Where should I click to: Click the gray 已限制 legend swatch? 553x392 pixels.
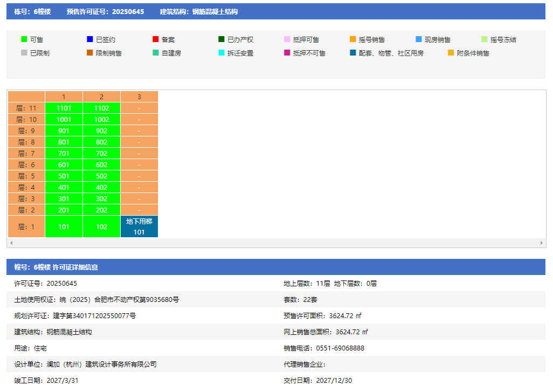point(24,53)
